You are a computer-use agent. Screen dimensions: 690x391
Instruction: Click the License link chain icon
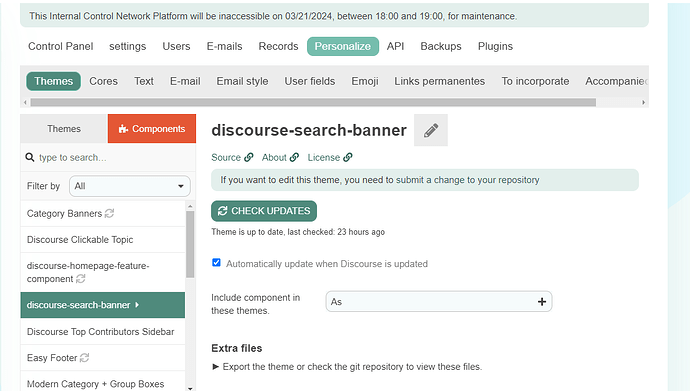click(x=348, y=157)
